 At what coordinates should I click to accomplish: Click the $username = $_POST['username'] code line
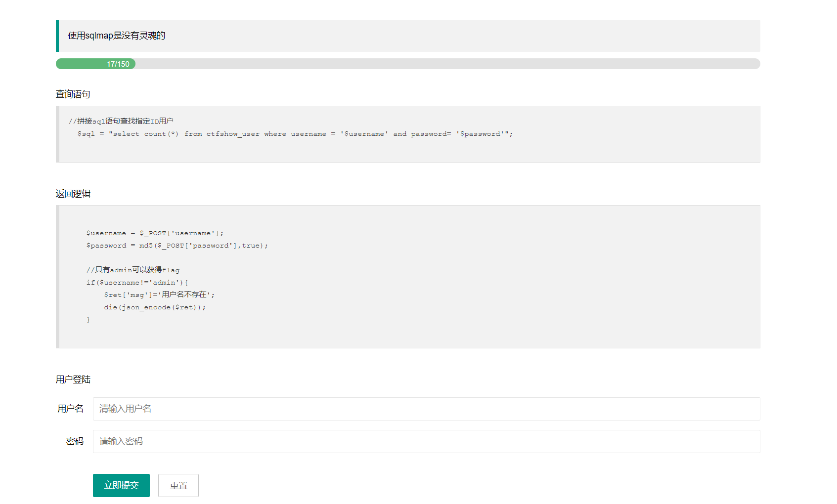coord(155,233)
